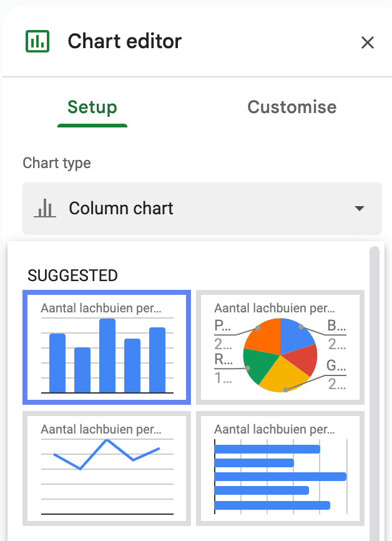The height and width of the screenshot is (541, 392).
Task: Click the Chart editor title text
Action: [x=125, y=42]
